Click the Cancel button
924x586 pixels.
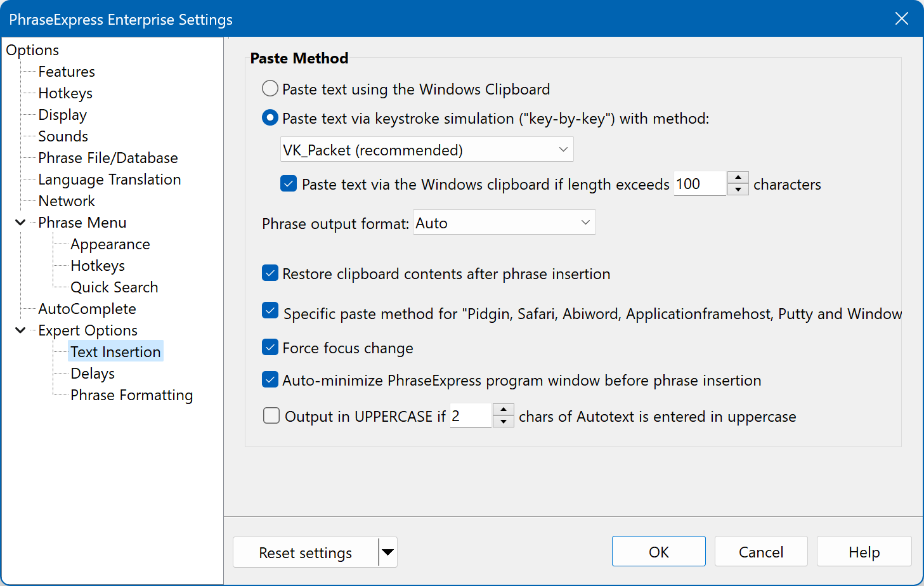pyautogui.click(x=761, y=552)
